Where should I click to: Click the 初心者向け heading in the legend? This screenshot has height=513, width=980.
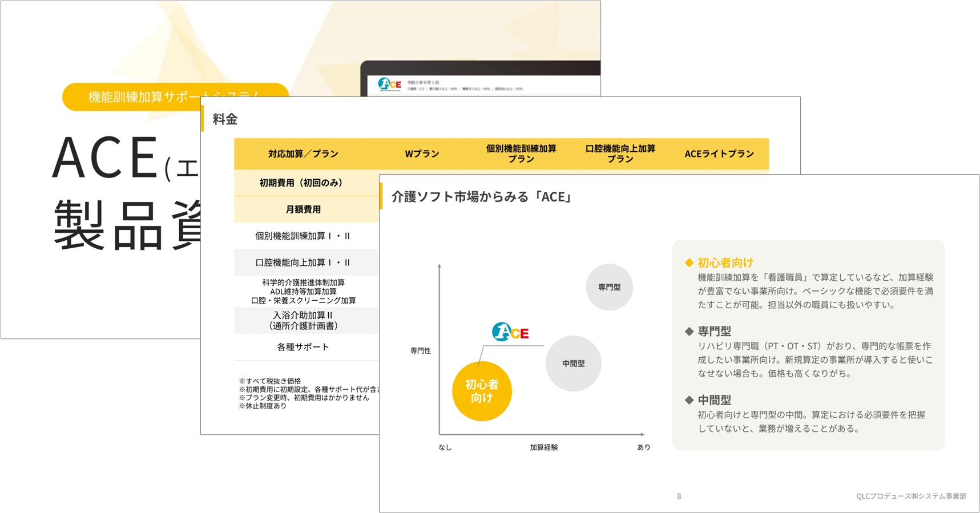click(x=725, y=262)
